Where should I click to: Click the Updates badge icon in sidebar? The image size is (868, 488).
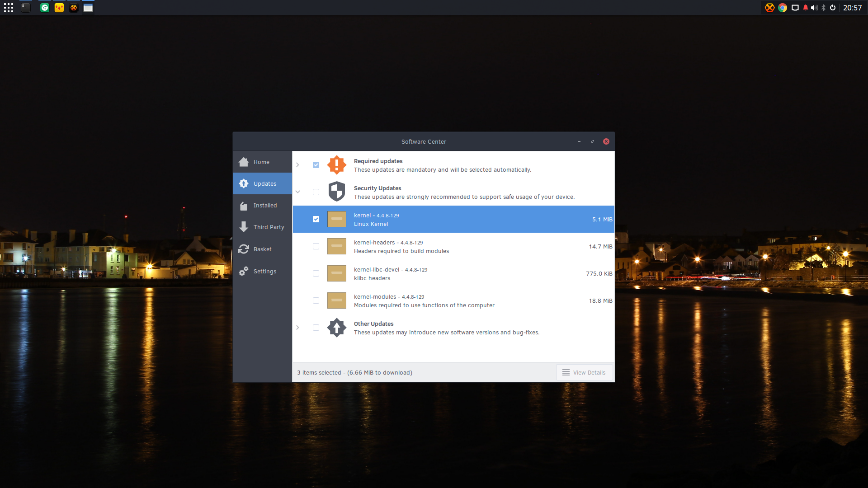(244, 183)
